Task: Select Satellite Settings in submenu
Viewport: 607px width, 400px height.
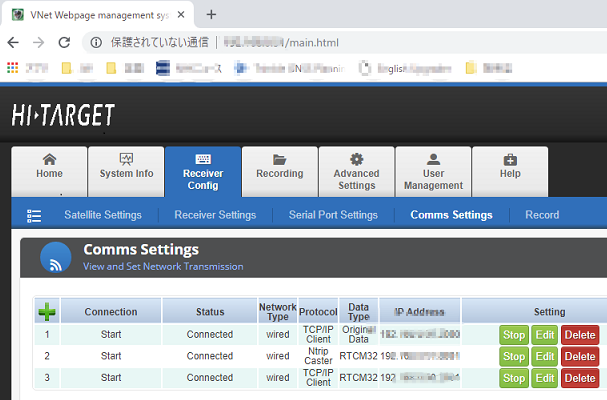Action: click(x=103, y=215)
